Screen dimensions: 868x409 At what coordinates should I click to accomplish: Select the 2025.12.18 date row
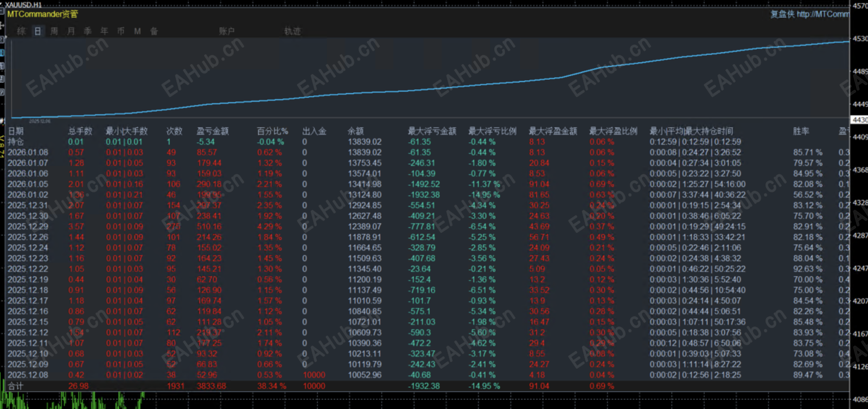[x=28, y=290]
